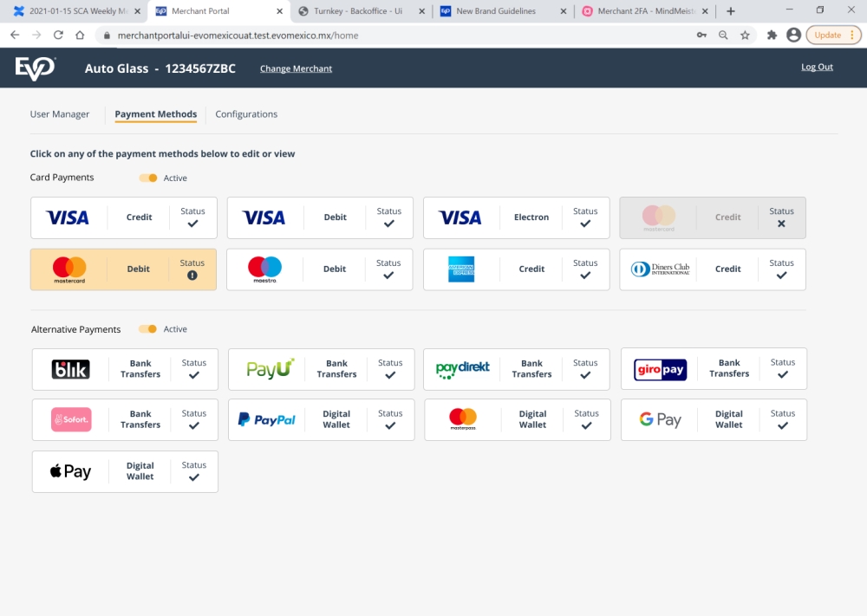The height and width of the screenshot is (616, 867).
Task: Open the Configurations tab
Action: tap(246, 114)
